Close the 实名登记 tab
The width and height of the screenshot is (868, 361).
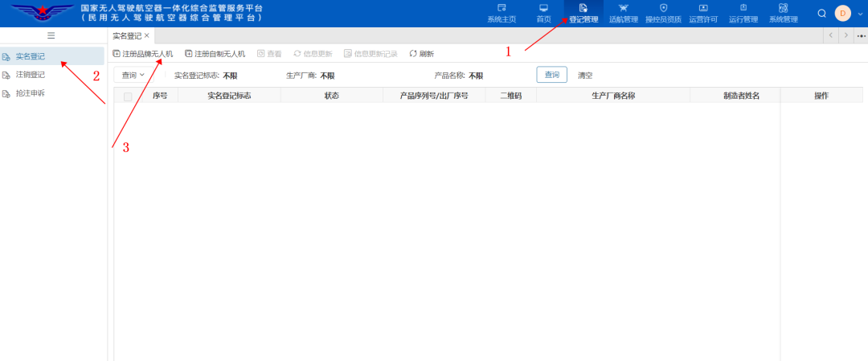point(147,36)
